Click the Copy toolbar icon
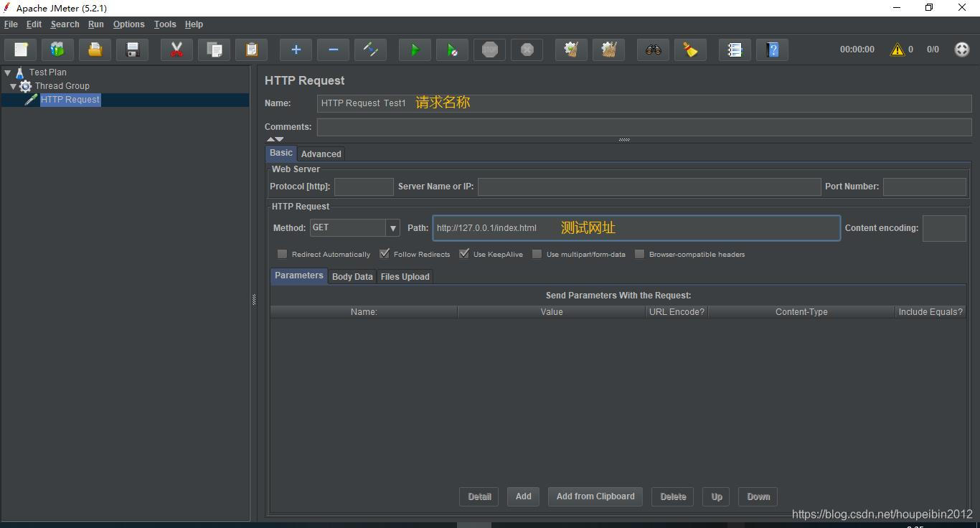This screenshot has width=980, height=528. point(214,49)
